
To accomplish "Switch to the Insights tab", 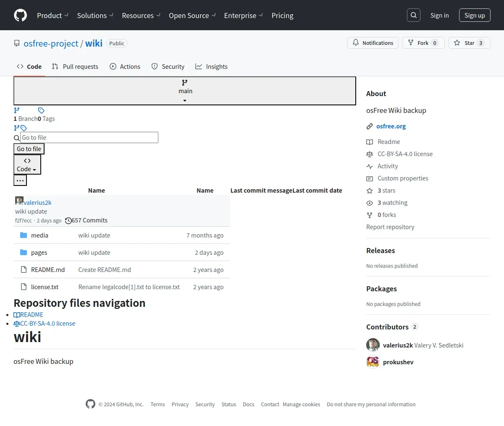I will [x=211, y=66].
